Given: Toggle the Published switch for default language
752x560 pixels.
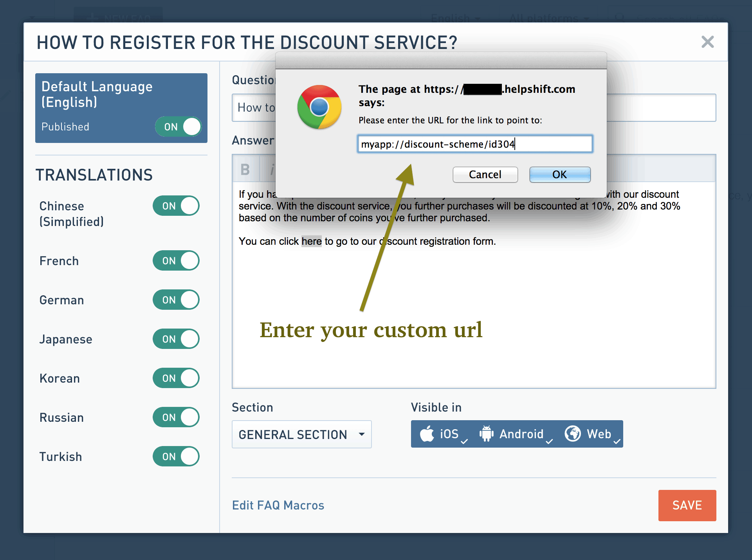Looking at the screenshot, I should [x=179, y=127].
